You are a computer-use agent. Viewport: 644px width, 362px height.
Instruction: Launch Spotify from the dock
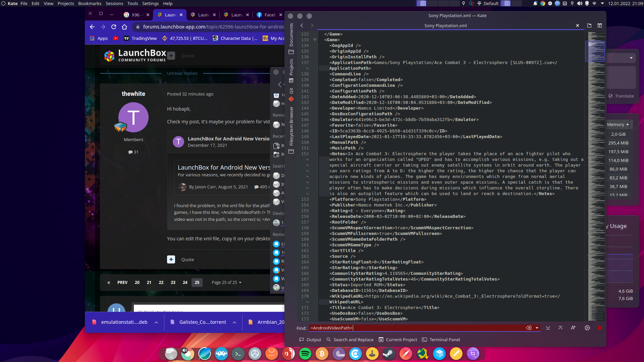click(x=305, y=354)
